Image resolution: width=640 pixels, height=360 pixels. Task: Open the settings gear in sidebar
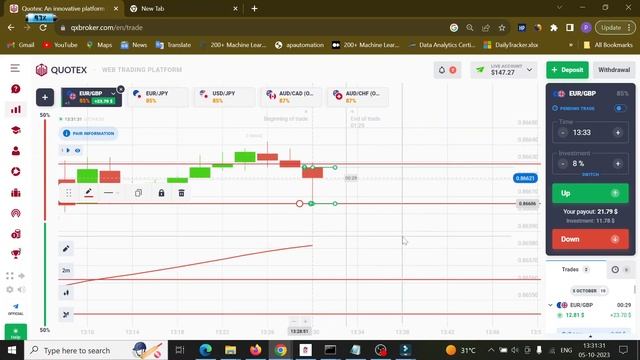(10, 289)
